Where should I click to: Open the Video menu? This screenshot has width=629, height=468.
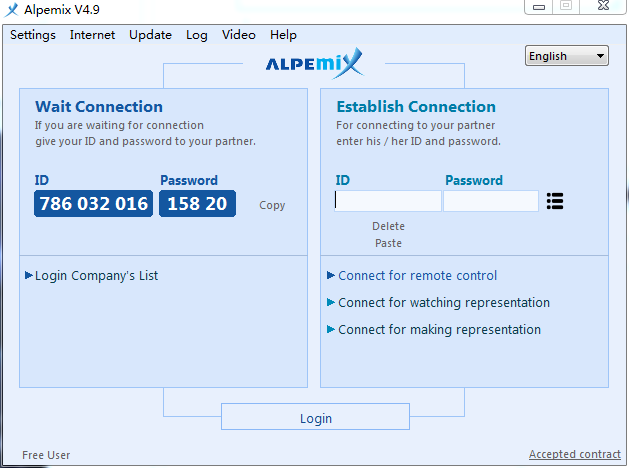(x=239, y=35)
